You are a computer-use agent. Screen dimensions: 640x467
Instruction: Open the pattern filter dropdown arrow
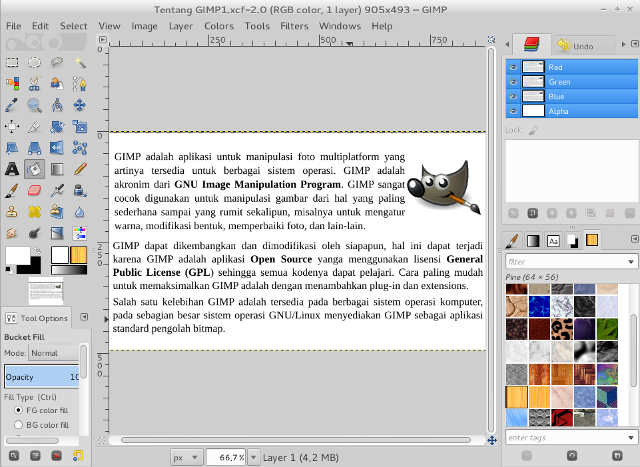(631, 262)
